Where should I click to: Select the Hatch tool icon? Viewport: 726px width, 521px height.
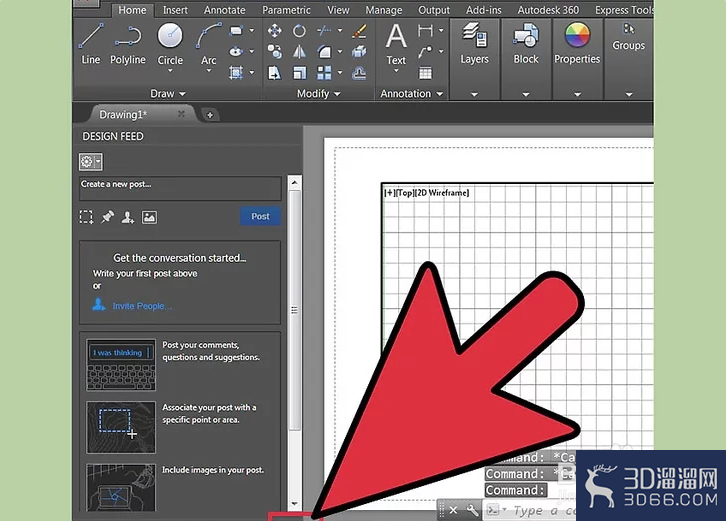(x=236, y=72)
